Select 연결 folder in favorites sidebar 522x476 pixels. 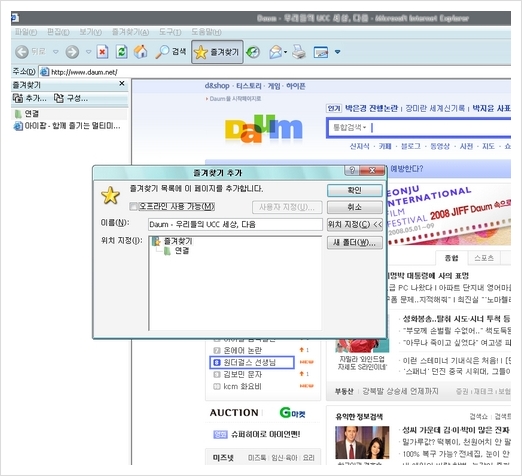coord(27,114)
